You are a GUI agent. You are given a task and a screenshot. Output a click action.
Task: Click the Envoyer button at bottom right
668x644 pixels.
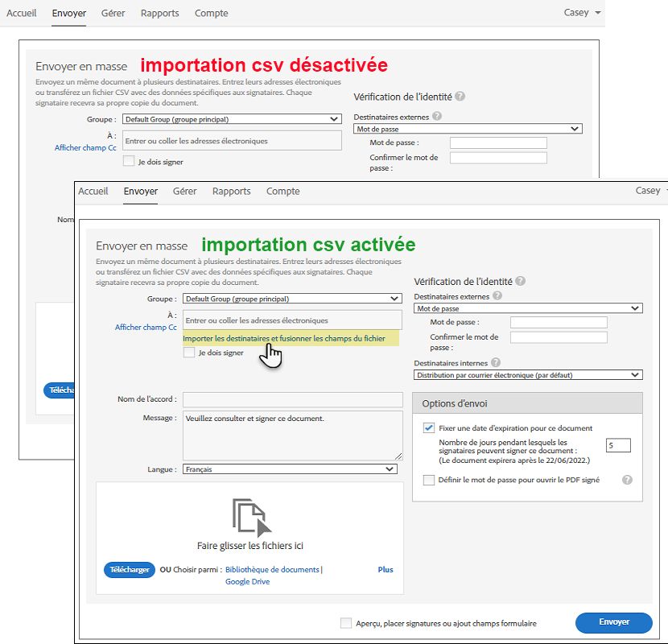click(x=613, y=622)
